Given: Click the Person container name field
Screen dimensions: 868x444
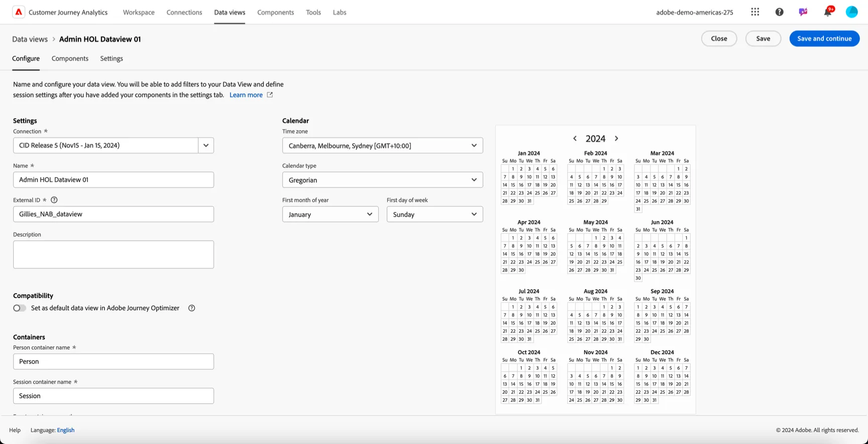Looking at the screenshot, I should pos(114,362).
